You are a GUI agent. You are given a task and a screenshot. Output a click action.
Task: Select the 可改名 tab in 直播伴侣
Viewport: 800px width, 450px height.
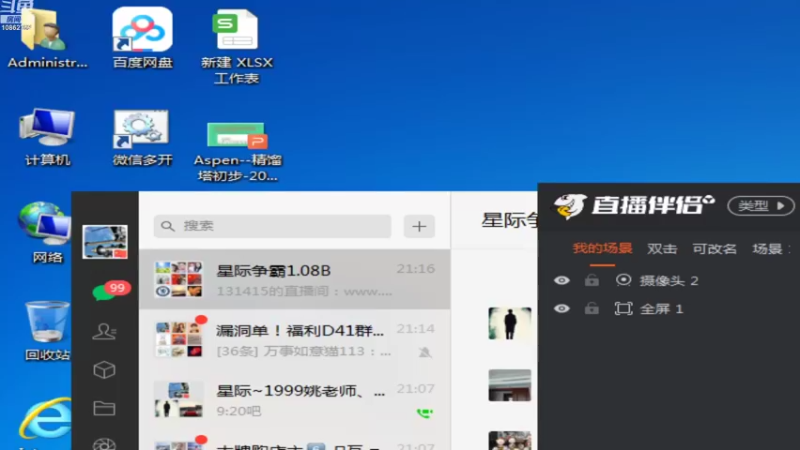coord(714,249)
